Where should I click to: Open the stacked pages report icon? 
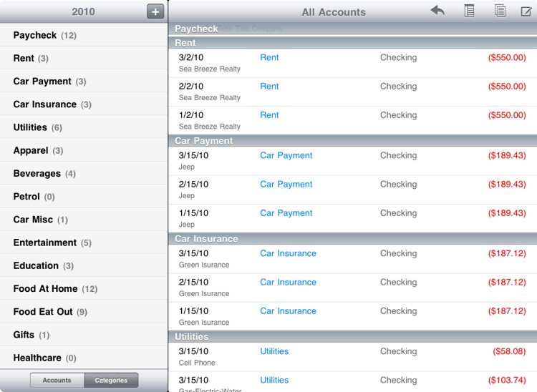point(500,11)
